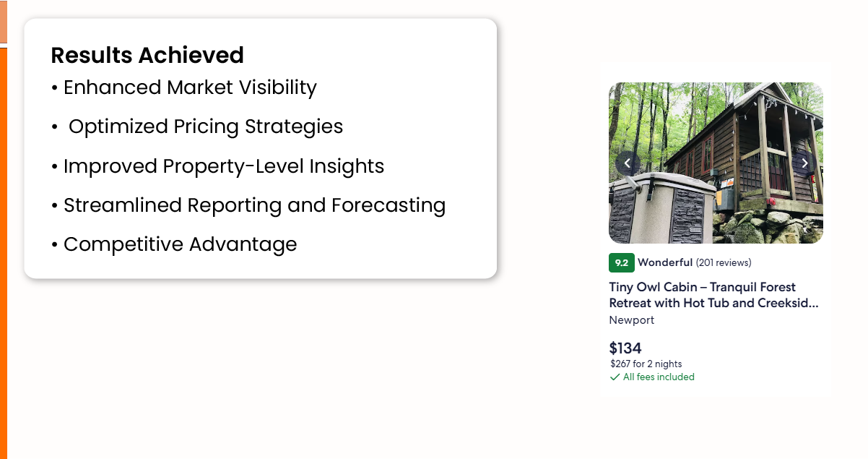
Task: Click the Newport location text
Action: 631,320
